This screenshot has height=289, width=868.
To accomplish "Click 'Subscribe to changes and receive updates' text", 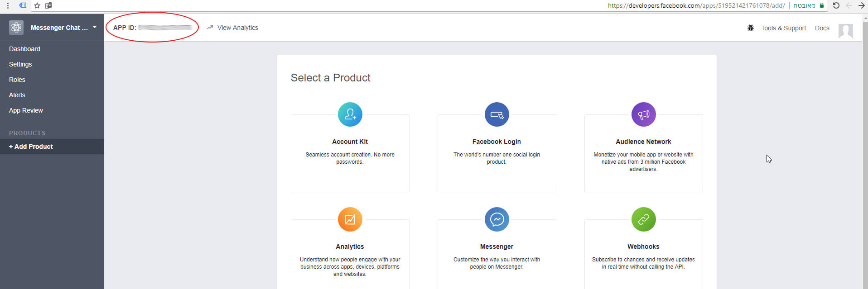I will [643, 263].
